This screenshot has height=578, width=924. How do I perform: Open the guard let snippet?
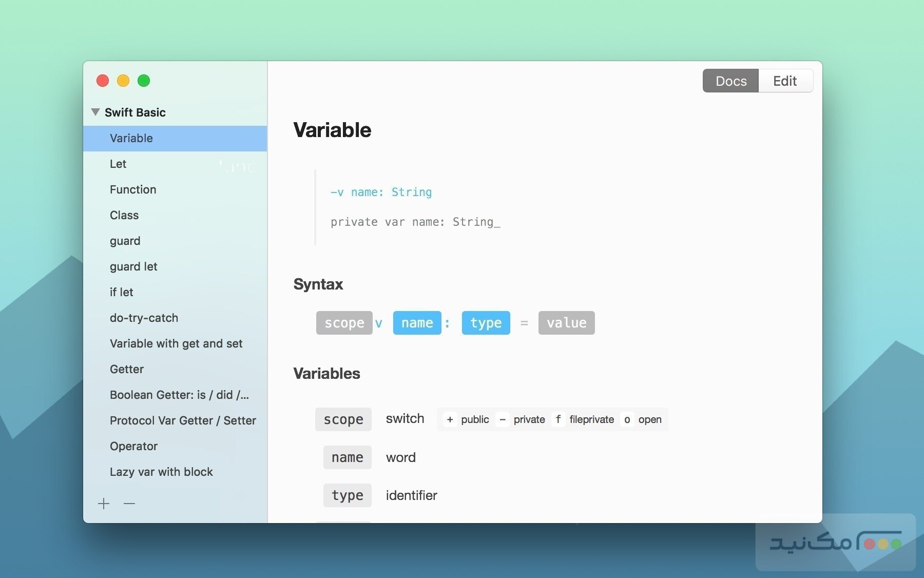tap(133, 266)
